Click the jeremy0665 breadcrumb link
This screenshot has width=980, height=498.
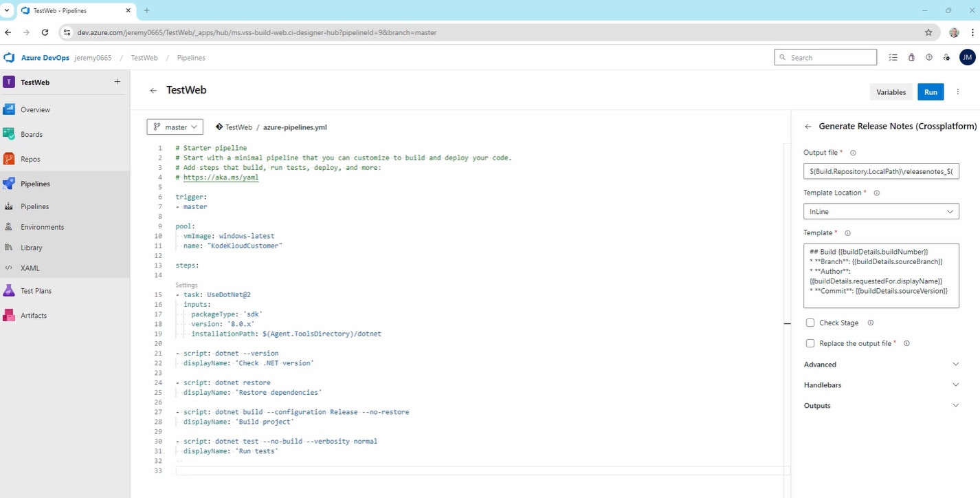(93, 58)
